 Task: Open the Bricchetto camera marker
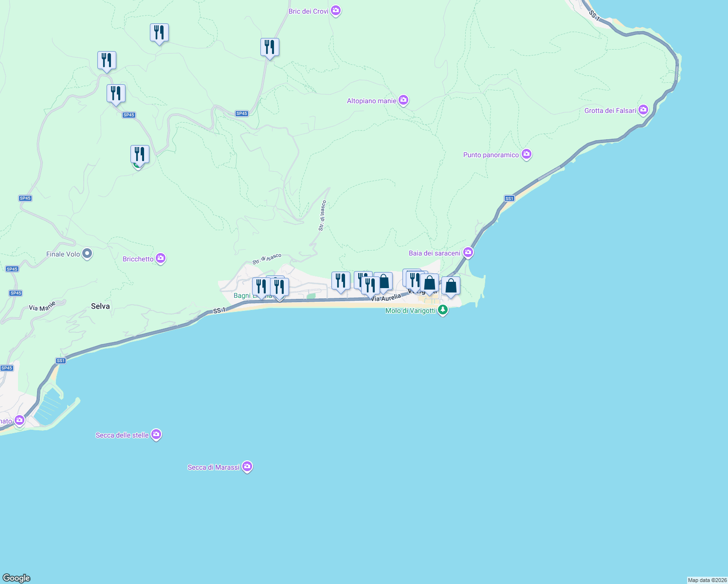[161, 258]
